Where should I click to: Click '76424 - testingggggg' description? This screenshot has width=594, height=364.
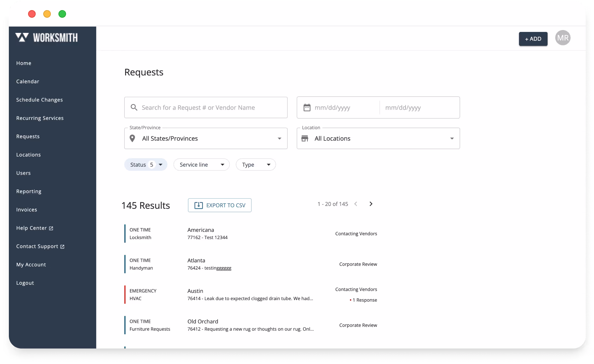pos(209,268)
